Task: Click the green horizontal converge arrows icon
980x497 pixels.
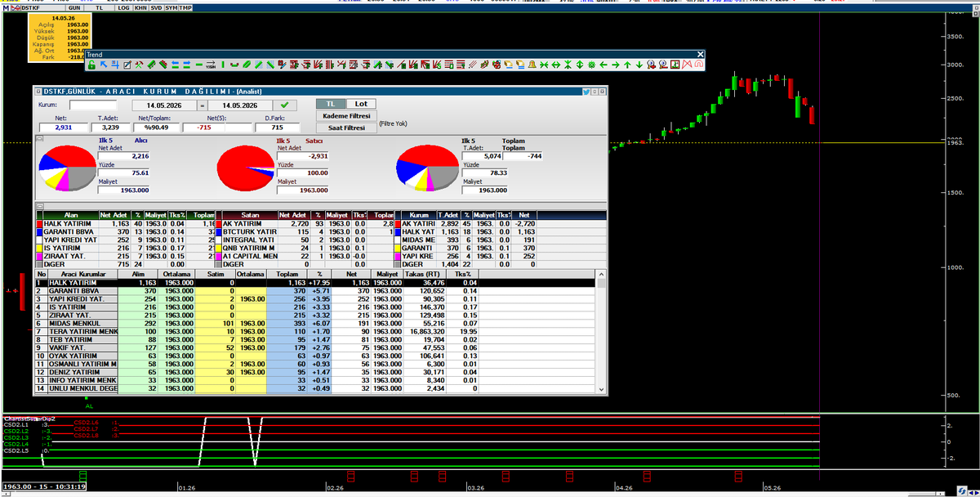Action: (x=544, y=65)
